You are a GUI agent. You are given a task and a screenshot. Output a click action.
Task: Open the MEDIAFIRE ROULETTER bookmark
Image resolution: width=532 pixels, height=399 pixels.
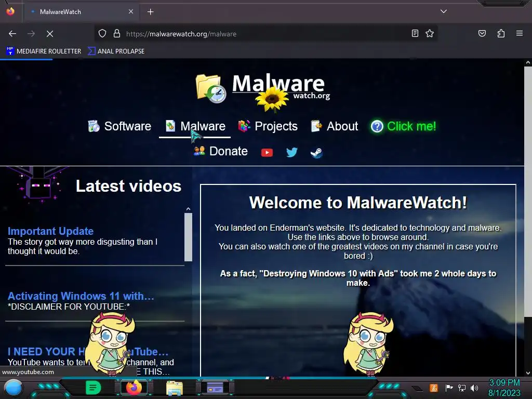44,51
